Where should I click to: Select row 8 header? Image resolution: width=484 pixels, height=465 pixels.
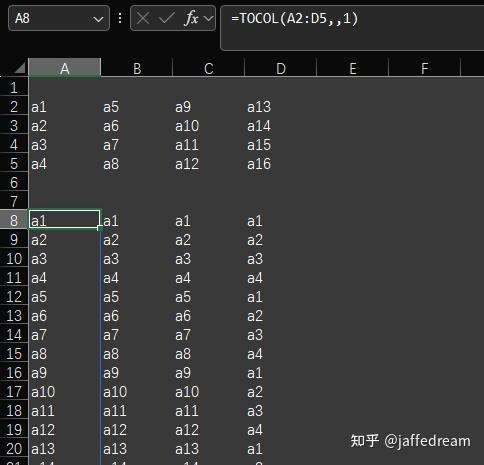[x=14, y=220]
